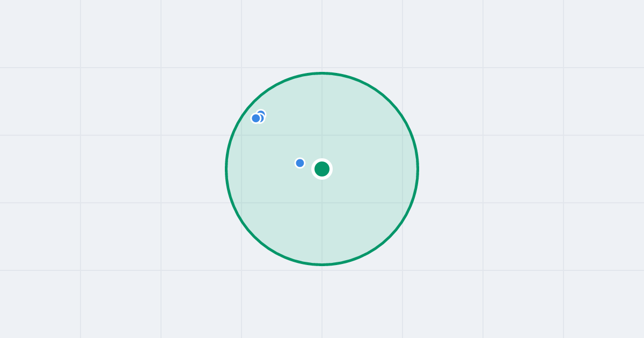This screenshot has width=644, height=338.
Task: Click the green center marker of the circle
Action: (322, 169)
